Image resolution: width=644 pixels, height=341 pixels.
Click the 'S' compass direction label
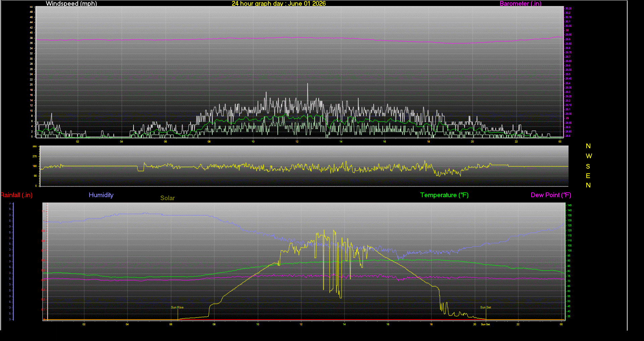[588, 166]
